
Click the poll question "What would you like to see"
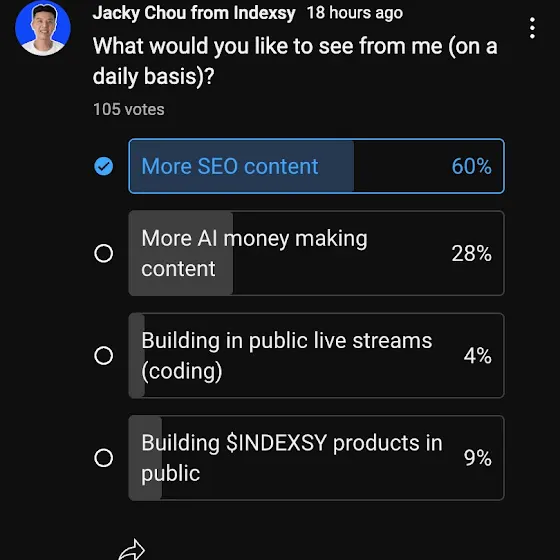click(x=295, y=61)
